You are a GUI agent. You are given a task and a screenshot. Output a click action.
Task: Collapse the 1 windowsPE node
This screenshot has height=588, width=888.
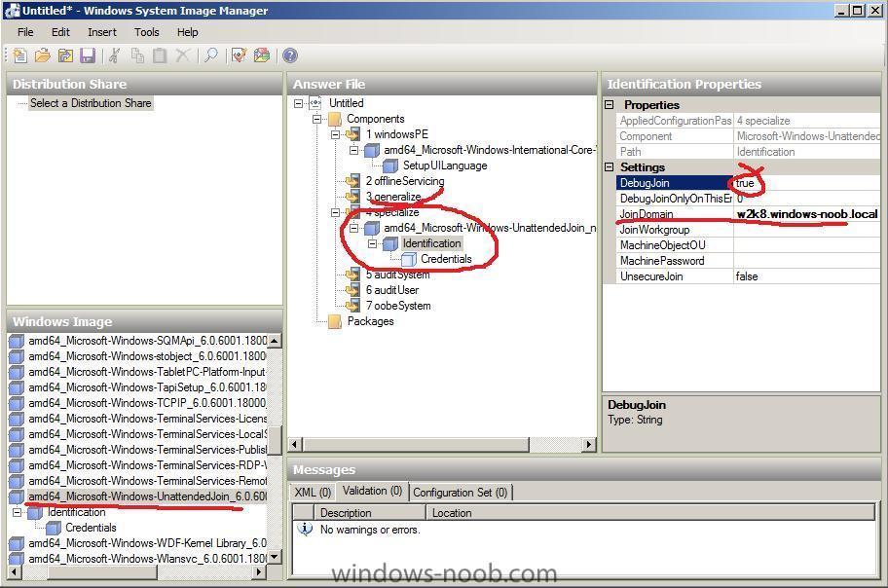[x=335, y=134]
